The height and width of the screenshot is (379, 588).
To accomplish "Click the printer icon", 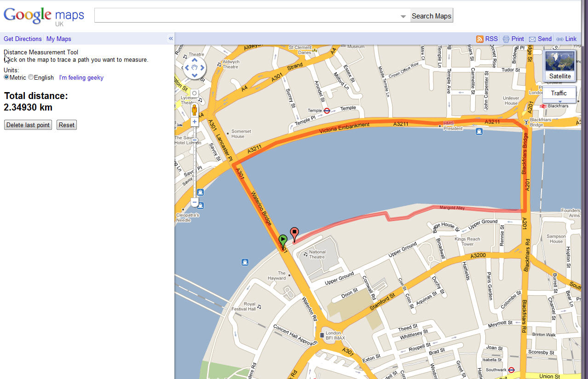I will coord(506,39).
